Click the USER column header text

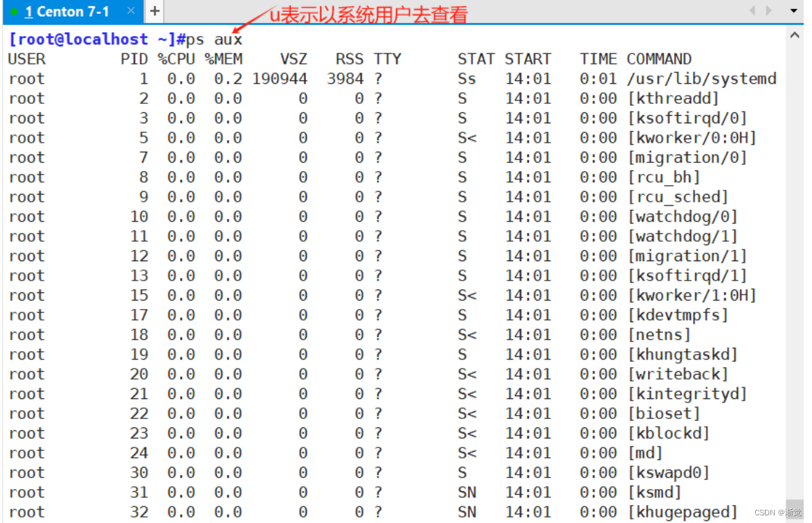click(26, 59)
